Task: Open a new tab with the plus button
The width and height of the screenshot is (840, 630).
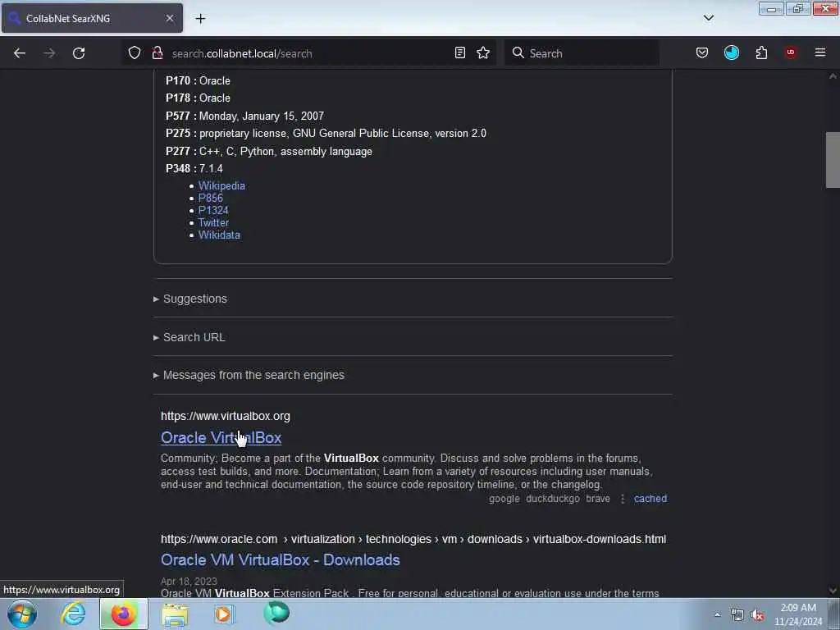Action: (x=200, y=19)
